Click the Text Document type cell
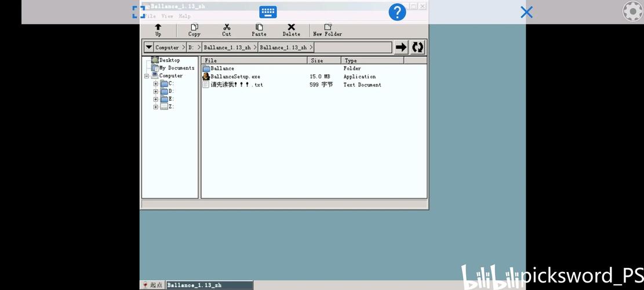Screen dimensions: 644x290 362,85
